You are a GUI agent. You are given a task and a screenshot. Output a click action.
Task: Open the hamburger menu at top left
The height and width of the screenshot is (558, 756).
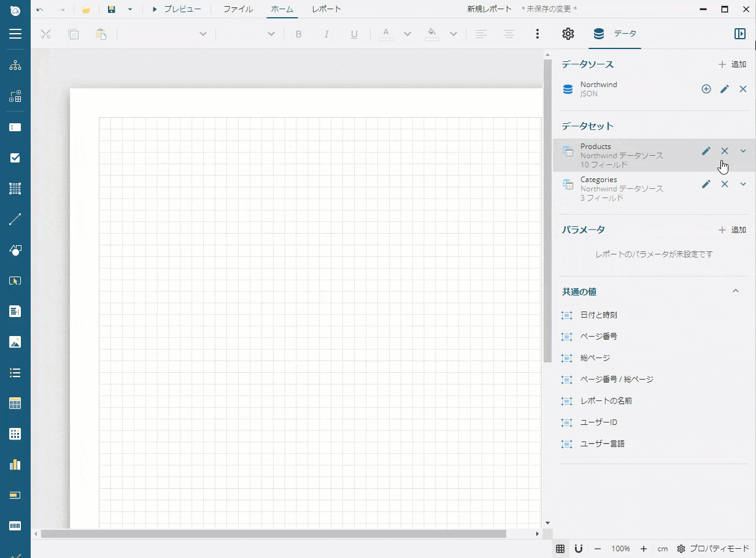tap(15, 34)
